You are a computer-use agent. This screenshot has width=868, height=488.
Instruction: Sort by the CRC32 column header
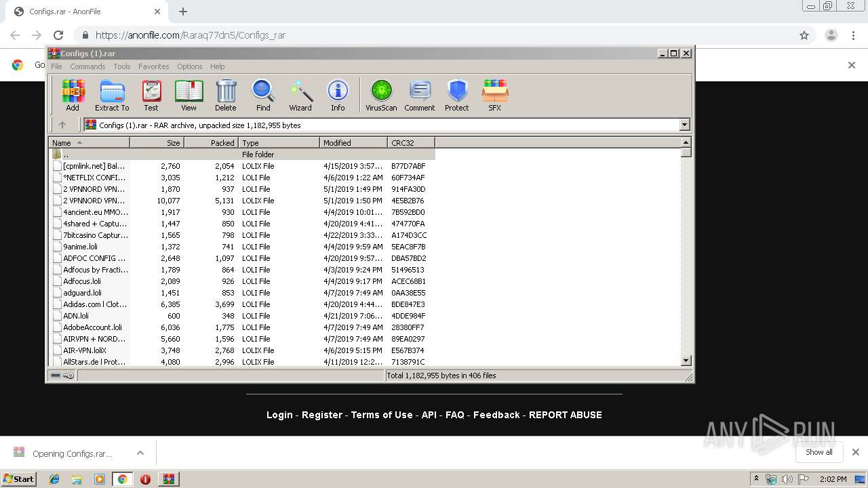pos(411,142)
